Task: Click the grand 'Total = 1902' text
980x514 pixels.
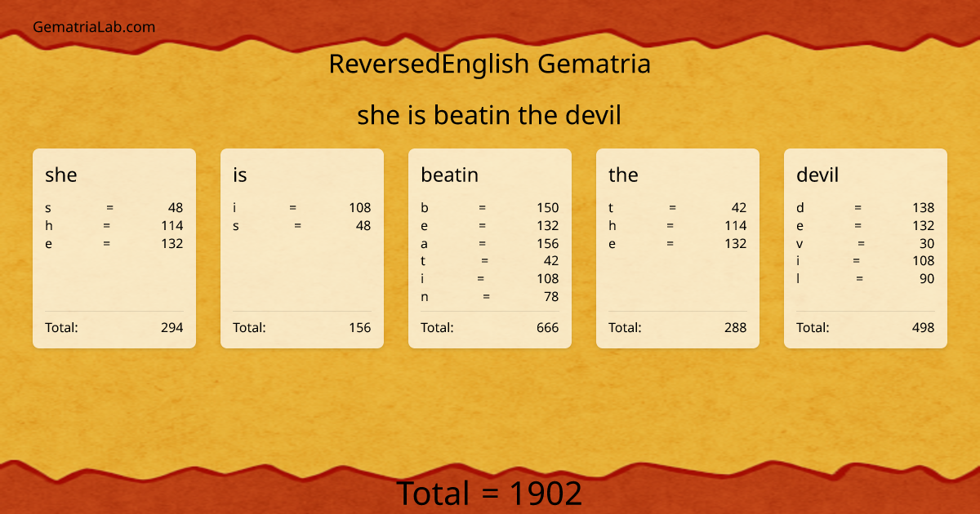Action: point(490,494)
